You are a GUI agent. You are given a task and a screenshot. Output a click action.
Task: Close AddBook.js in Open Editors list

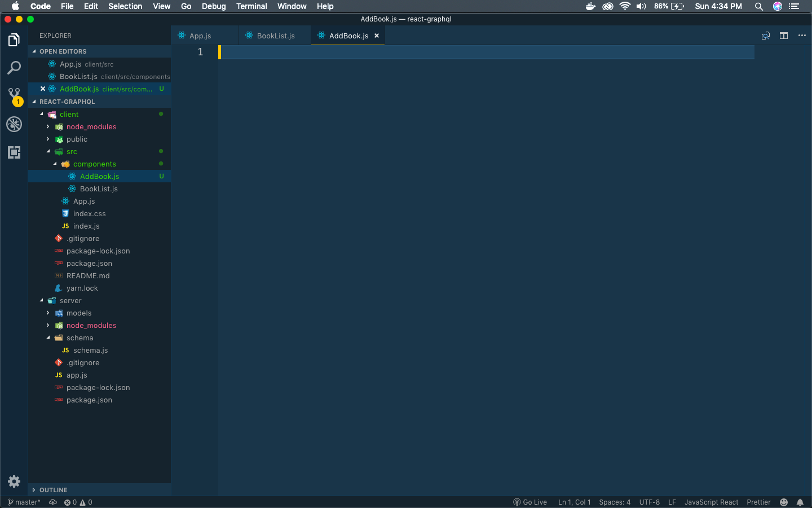(43, 89)
